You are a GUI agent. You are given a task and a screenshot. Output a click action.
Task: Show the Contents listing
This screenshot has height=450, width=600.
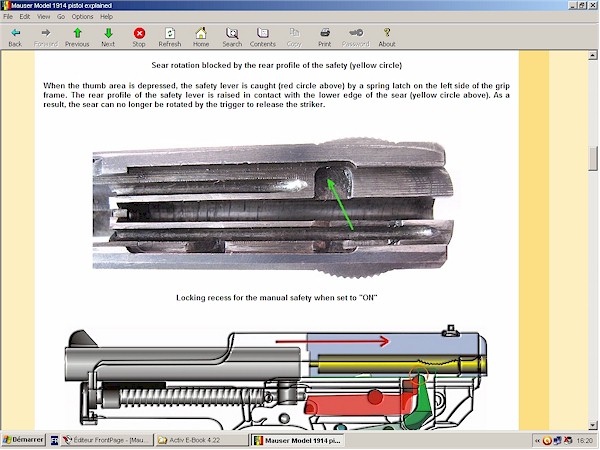coord(263,37)
